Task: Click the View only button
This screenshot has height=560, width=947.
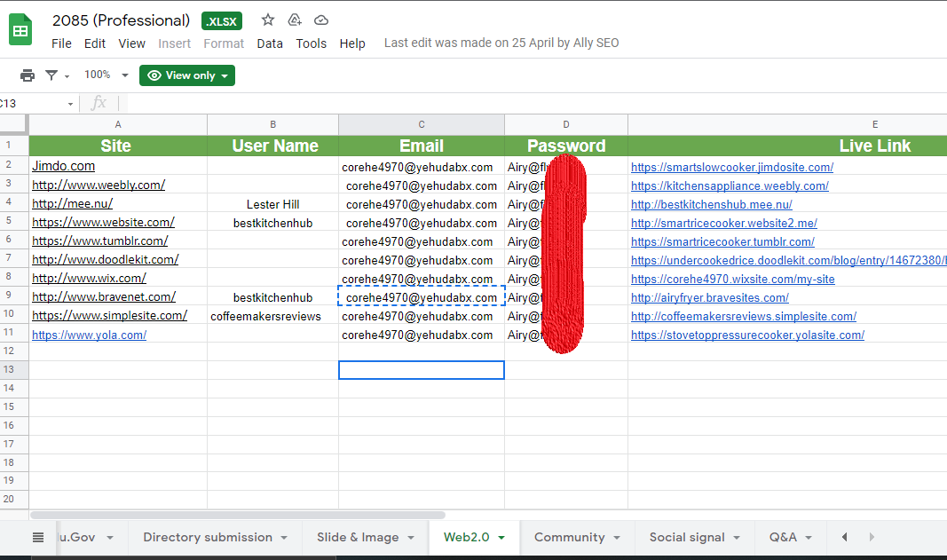Action: (187, 75)
